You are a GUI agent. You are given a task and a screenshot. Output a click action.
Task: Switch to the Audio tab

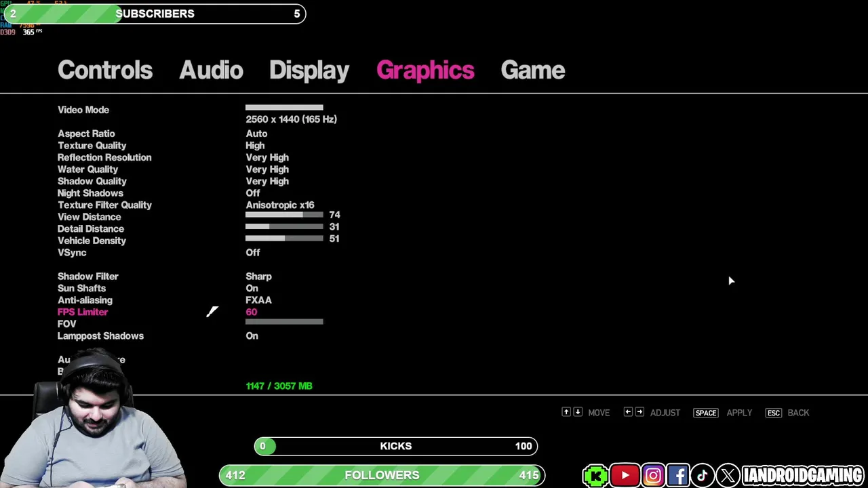211,70
